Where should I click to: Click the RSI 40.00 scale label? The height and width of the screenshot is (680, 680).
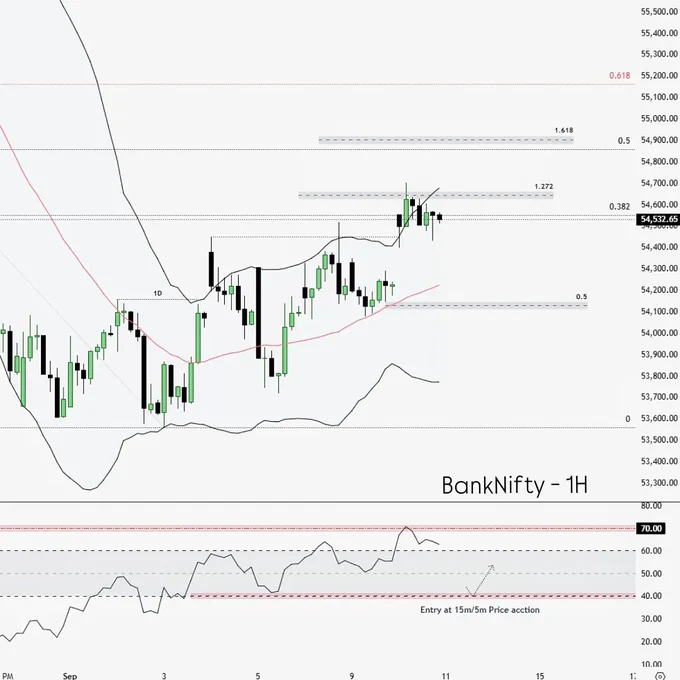651,596
